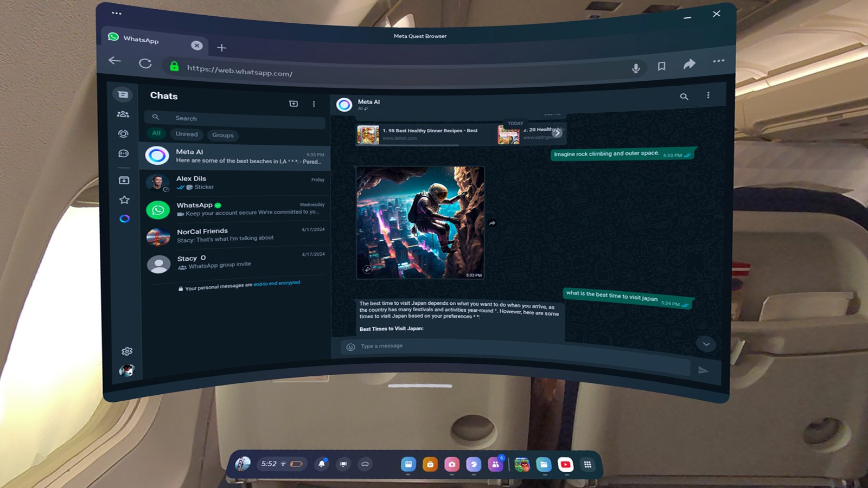
Task: Follow the end-to-end encrypted link
Action: click(277, 283)
